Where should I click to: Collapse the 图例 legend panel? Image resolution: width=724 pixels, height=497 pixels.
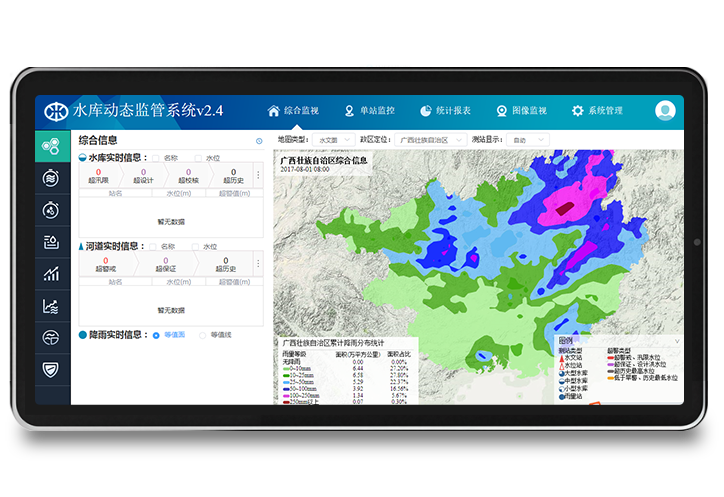tap(677, 341)
